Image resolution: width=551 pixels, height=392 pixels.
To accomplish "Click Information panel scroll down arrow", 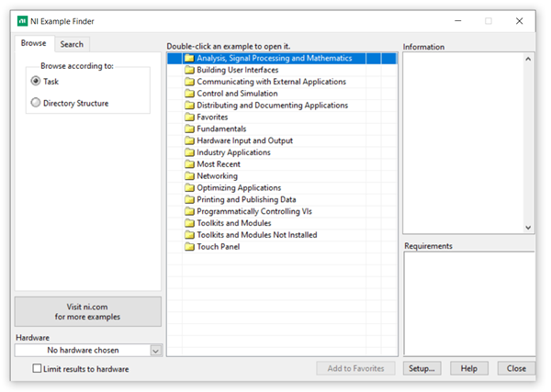I will tap(528, 228).
